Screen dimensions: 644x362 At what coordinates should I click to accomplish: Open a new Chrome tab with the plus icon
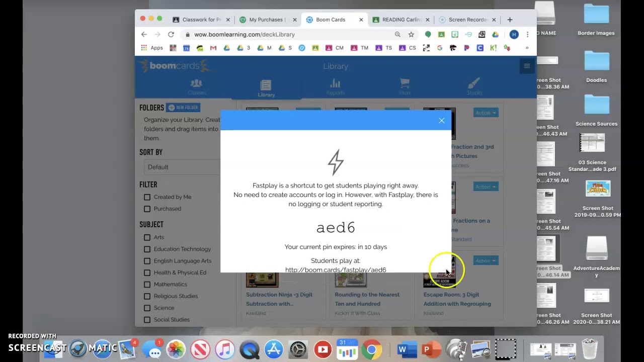(510, 20)
